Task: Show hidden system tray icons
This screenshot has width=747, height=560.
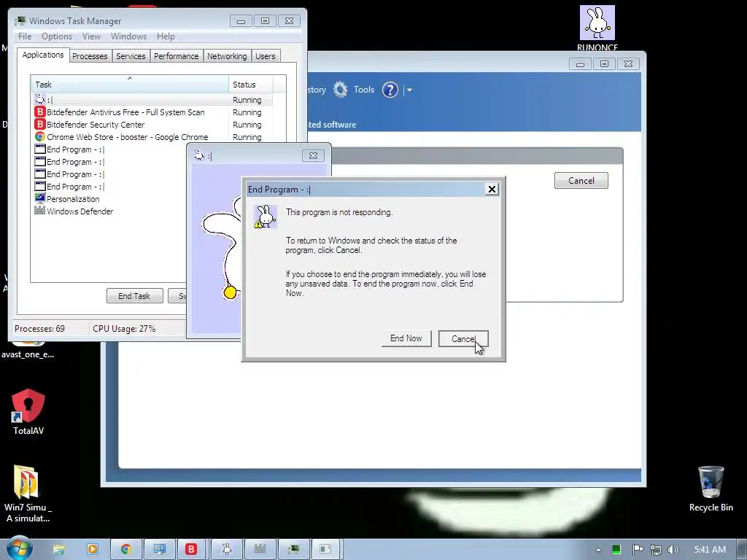Action: (598, 550)
